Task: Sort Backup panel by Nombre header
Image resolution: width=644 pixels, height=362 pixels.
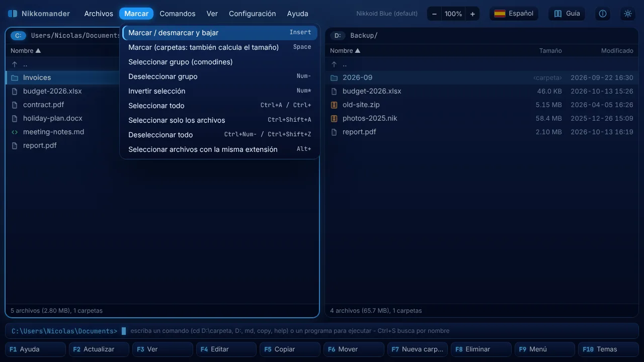Action: 345,51
